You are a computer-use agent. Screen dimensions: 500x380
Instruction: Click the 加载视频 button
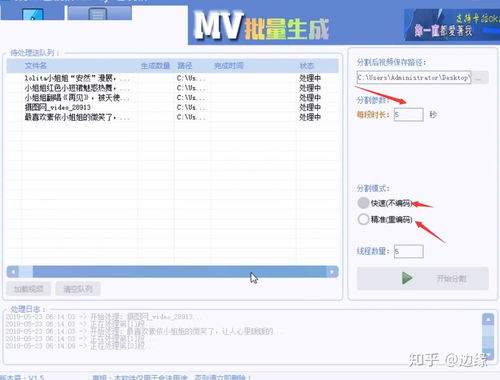point(29,289)
